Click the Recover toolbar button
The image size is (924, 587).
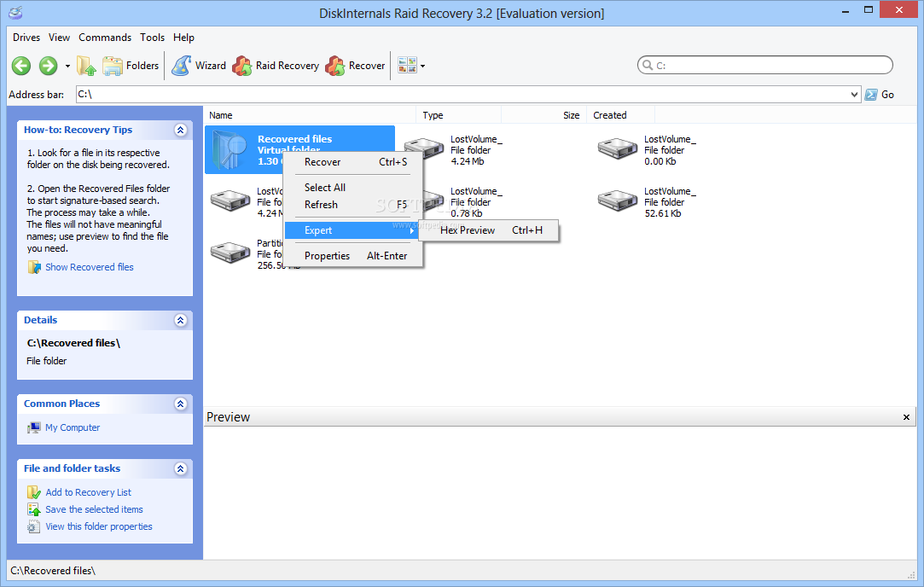click(355, 66)
